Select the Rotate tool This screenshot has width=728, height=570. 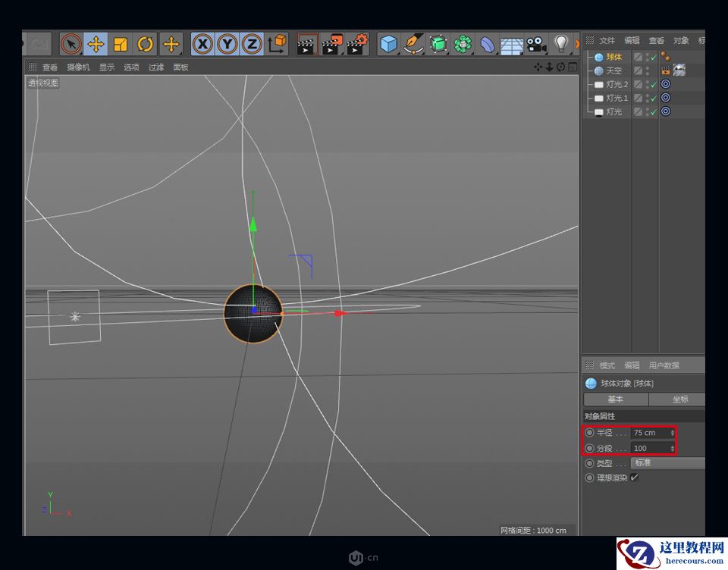[145, 45]
